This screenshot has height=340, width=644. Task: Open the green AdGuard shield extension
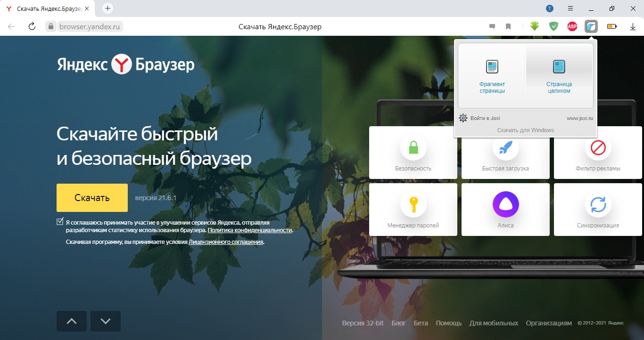point(553,26)
